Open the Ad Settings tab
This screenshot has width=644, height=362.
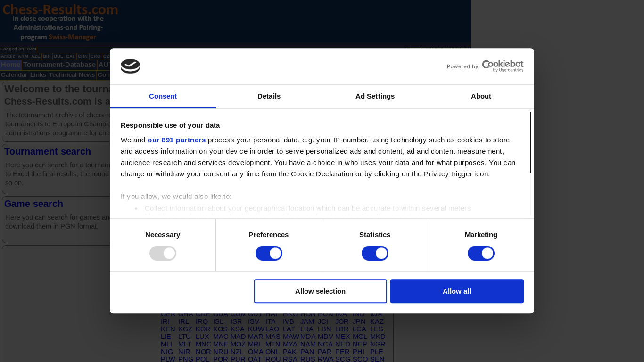pos(375,96)
